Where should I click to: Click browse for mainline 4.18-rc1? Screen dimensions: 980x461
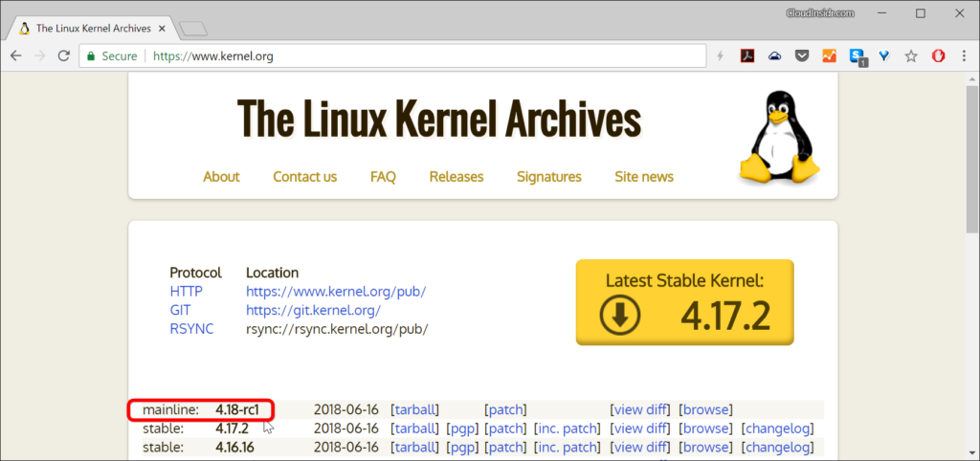(x=705, y=409)
